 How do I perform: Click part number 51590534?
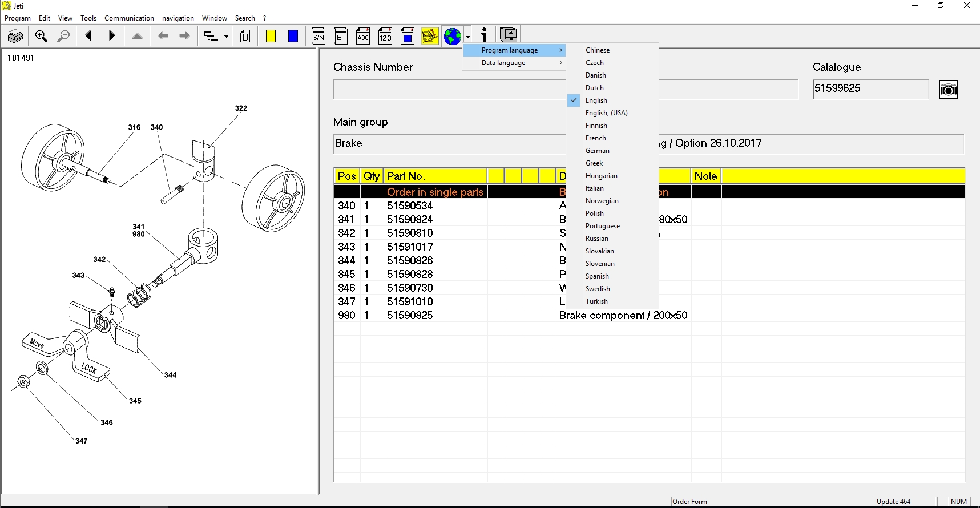[410, 205]
